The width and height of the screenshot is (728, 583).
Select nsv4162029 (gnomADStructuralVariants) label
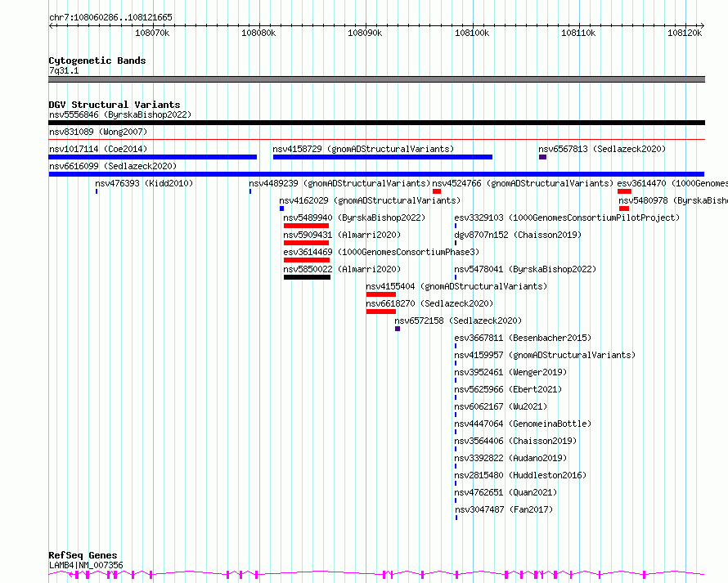[370, 200]
